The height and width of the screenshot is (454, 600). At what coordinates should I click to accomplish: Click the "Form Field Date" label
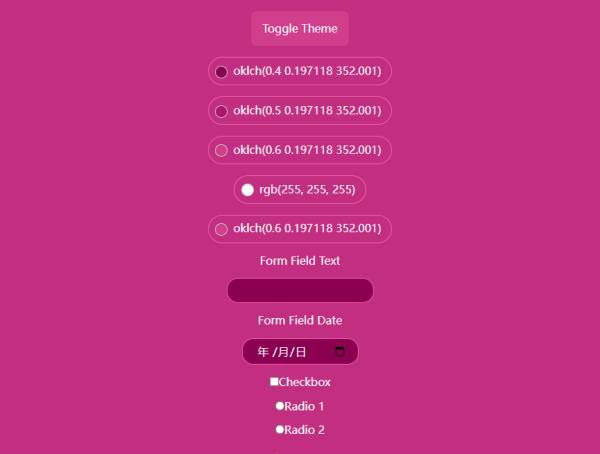click(300, 321)
